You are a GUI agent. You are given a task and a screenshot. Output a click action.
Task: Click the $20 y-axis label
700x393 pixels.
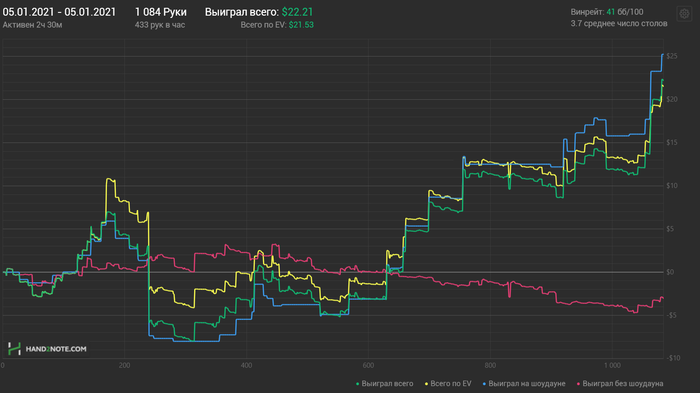tap(671, 99)
